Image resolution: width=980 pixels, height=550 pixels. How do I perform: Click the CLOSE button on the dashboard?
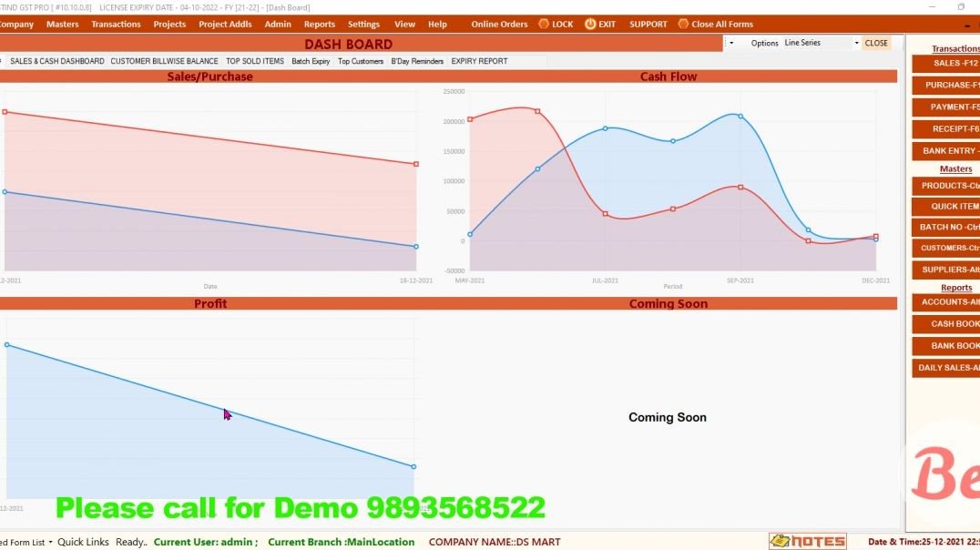tap(876, 42)
